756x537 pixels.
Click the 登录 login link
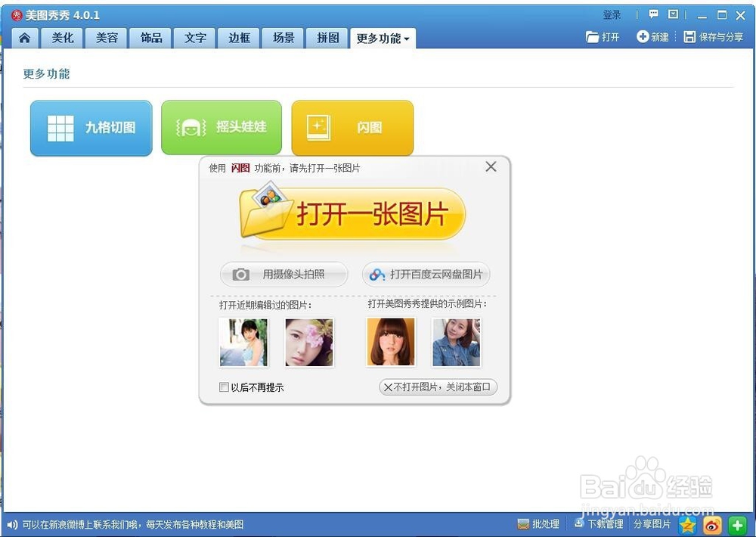[612, 15]
